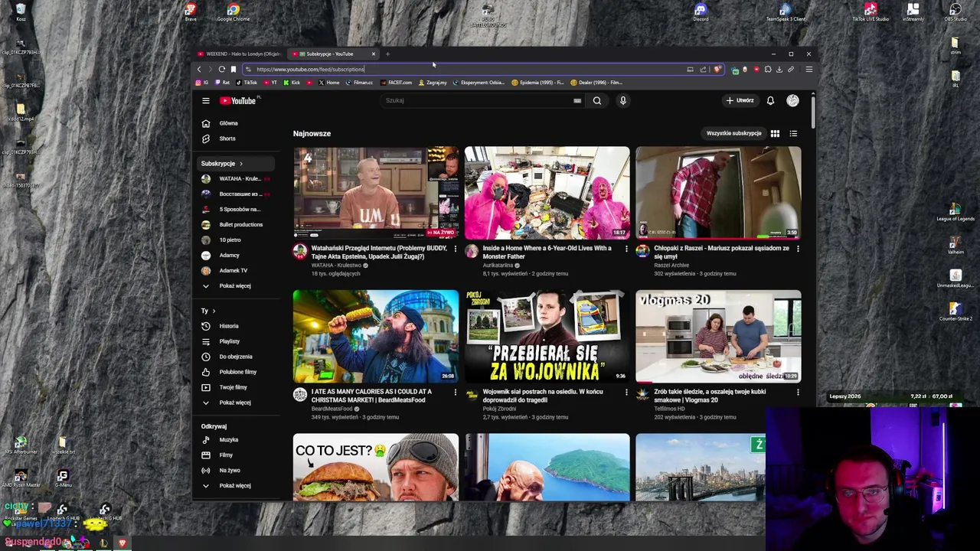The image size is (980, 551).
Task: Click the Brave Shields lion icon
Action: (717, 69)
